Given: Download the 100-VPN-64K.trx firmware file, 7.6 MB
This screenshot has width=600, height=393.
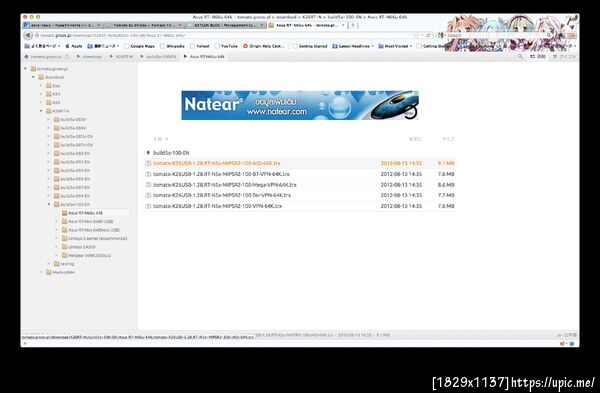Looking at the screenshot, I should pos(217,206).
